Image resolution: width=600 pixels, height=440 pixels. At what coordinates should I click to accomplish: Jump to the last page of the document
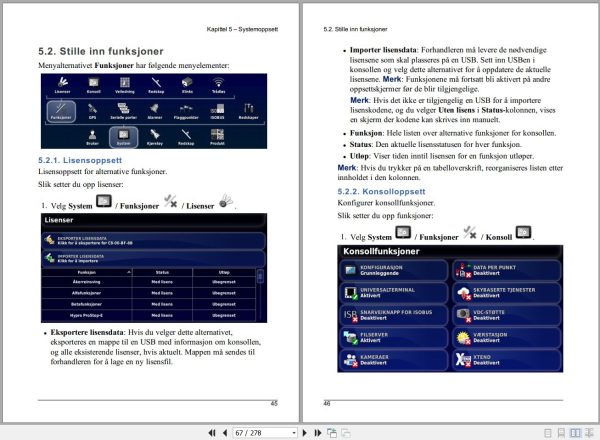tap(318, 433)
